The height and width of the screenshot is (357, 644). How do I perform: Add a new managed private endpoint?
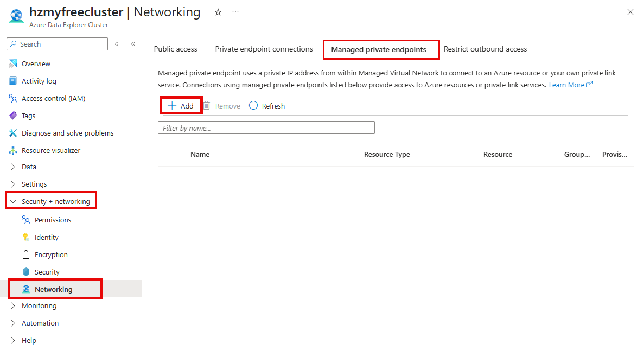pos(181,105)
